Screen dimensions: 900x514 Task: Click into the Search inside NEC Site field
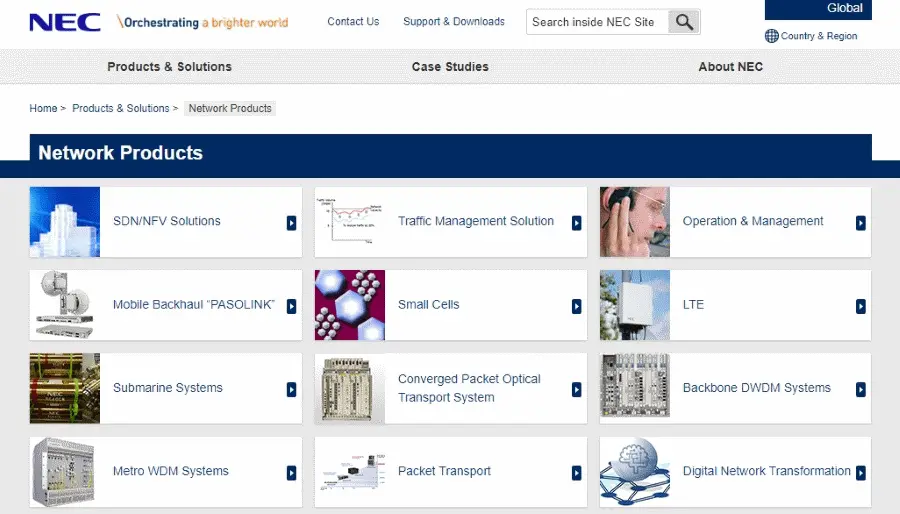(597, 22)
